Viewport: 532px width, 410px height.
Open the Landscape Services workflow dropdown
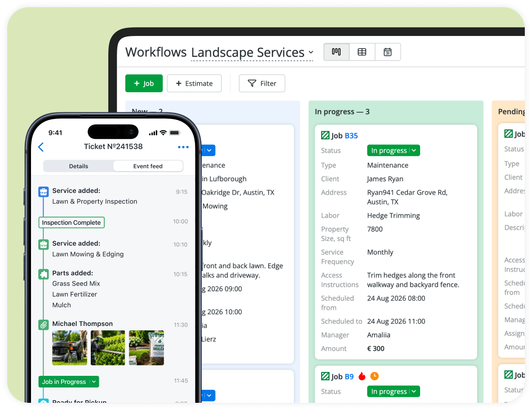(x=252, y=53)
